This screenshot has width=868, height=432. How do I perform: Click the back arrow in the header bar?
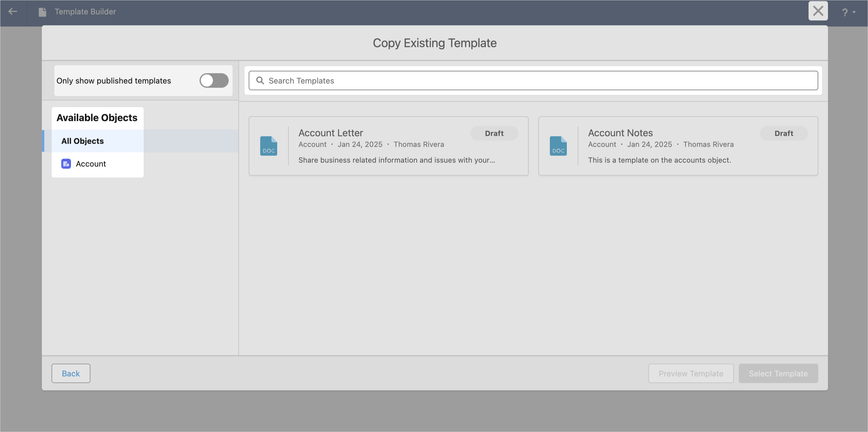13,11
